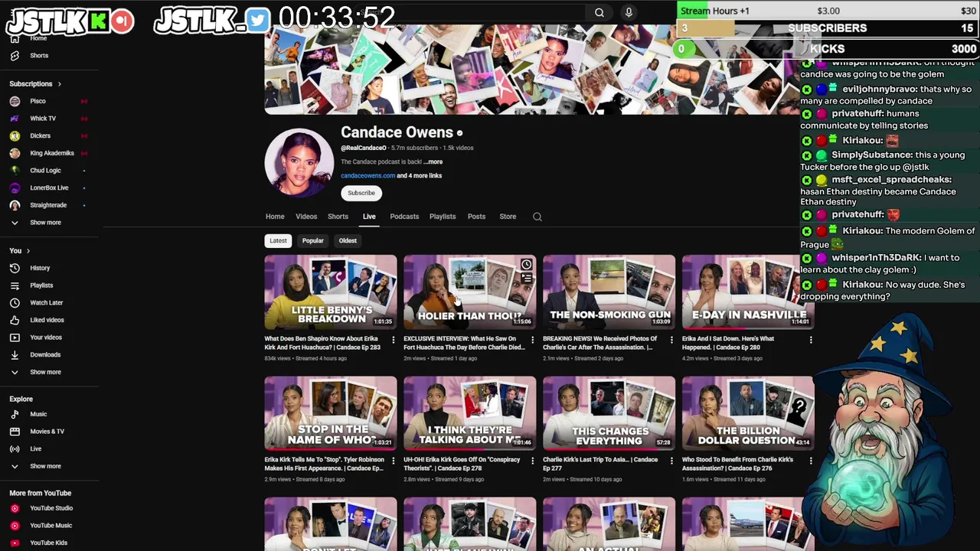The image size is (980, 551).
Task: Subscribe to Candace Owens channel
Action: (x=361, y=193)
